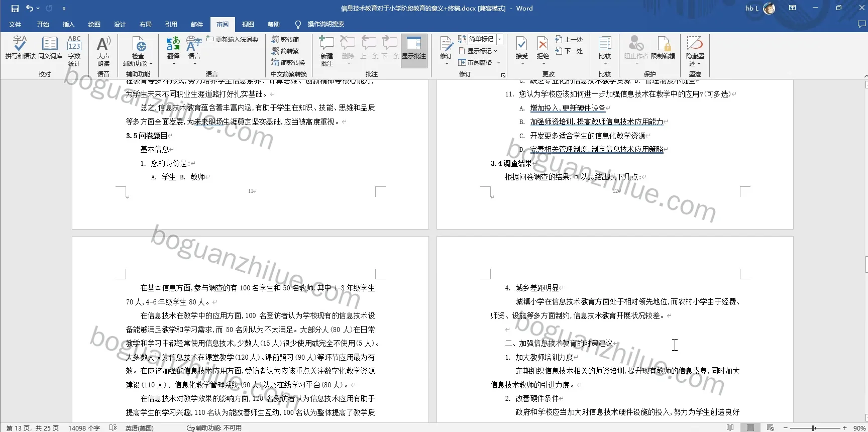
Task: Open the 文件 menu
Action: tap(15, 24)
